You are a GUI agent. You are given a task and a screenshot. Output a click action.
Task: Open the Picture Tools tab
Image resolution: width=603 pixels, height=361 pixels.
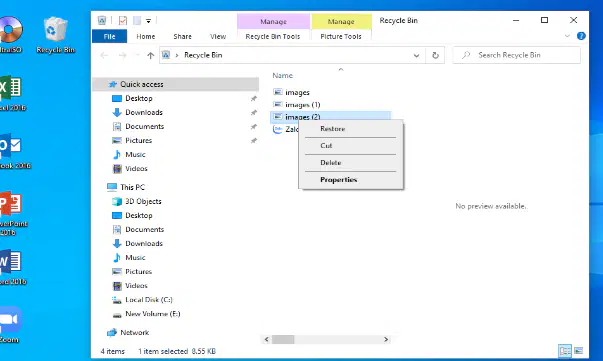click(341, 36)
